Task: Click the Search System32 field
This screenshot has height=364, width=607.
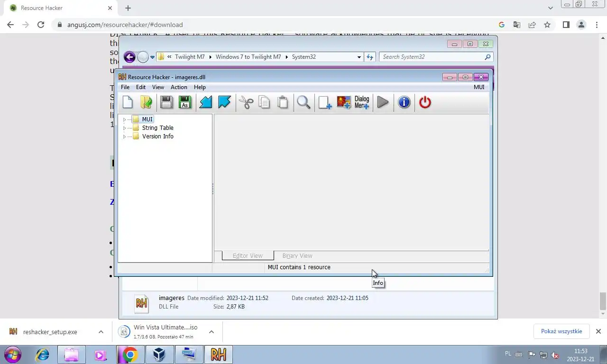Action: [436, 57]
